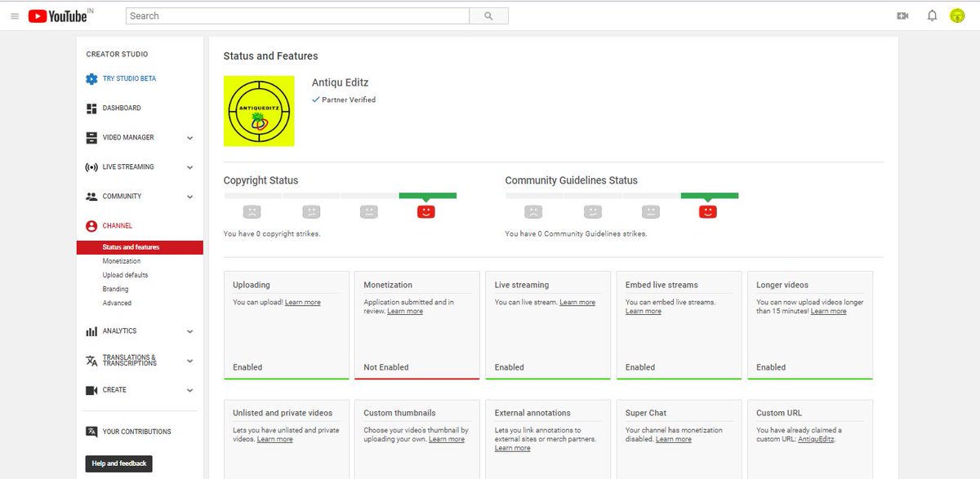Expand the Analytics section

[190, 331]
